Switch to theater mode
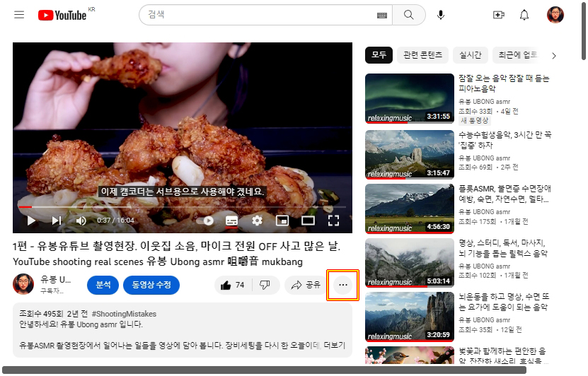Image resolution: width=588 pixels, height=376 pixels. click(308, 221)
